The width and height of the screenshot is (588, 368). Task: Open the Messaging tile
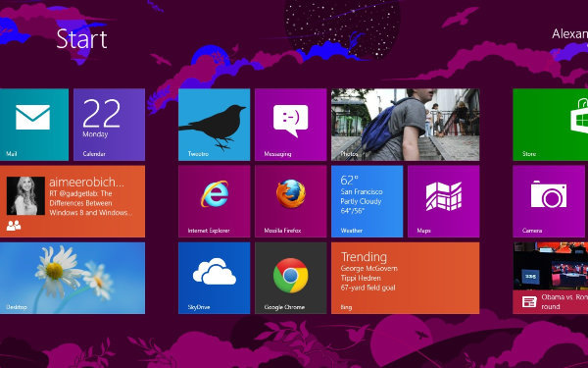coord(291,125)
